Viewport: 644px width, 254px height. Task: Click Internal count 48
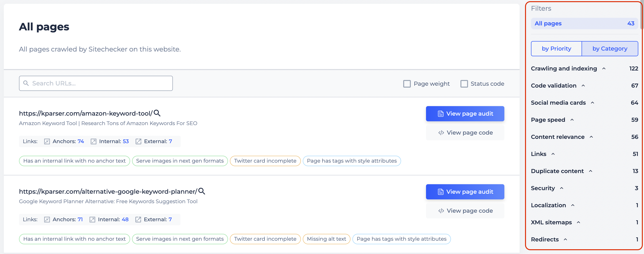pyautogui.click(x=125, y=220)
